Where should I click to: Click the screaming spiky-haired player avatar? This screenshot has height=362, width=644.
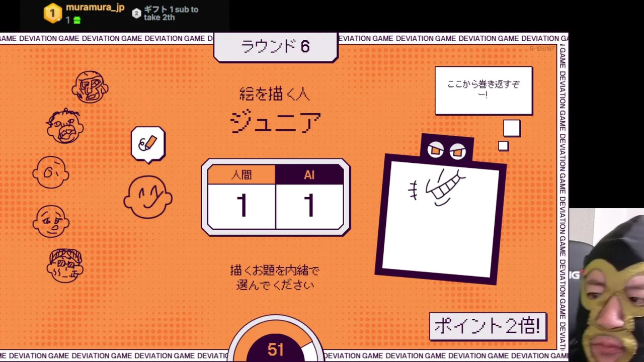(65, 126)
